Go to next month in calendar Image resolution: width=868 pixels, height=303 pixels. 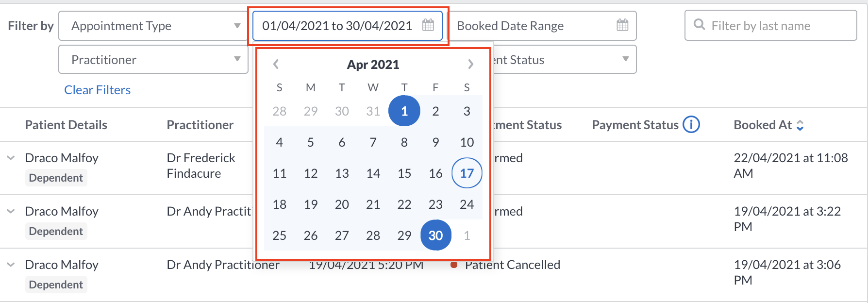click(470, 64)
